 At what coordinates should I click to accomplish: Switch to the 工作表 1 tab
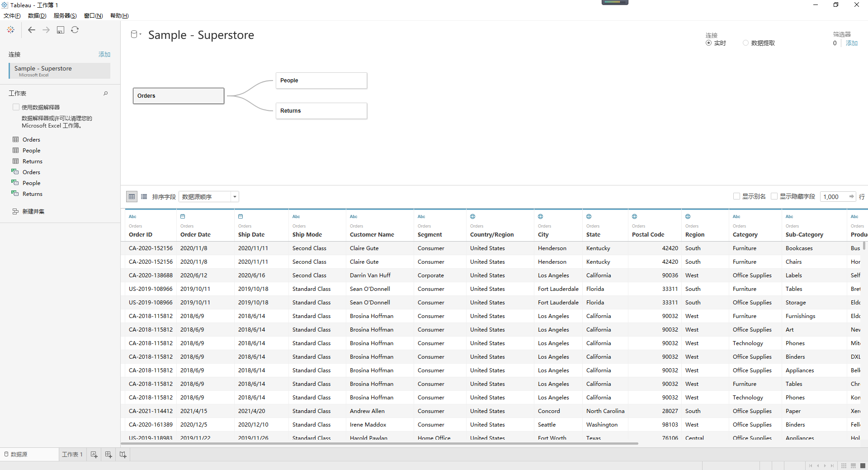(72, 455)
